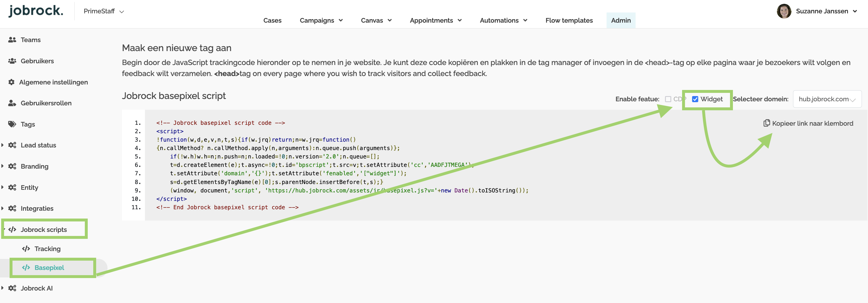868x303 pixels.
Task: Expand the Jobrock AI section arrow
Action: [3, 288]
